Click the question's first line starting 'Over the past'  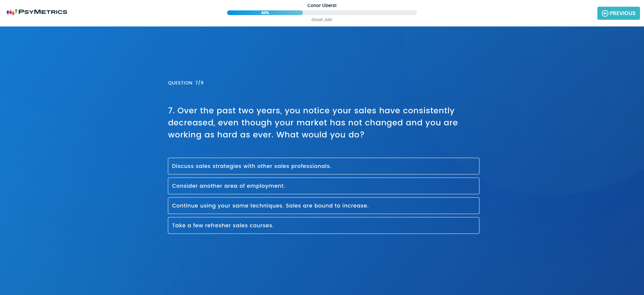point(315,111)
